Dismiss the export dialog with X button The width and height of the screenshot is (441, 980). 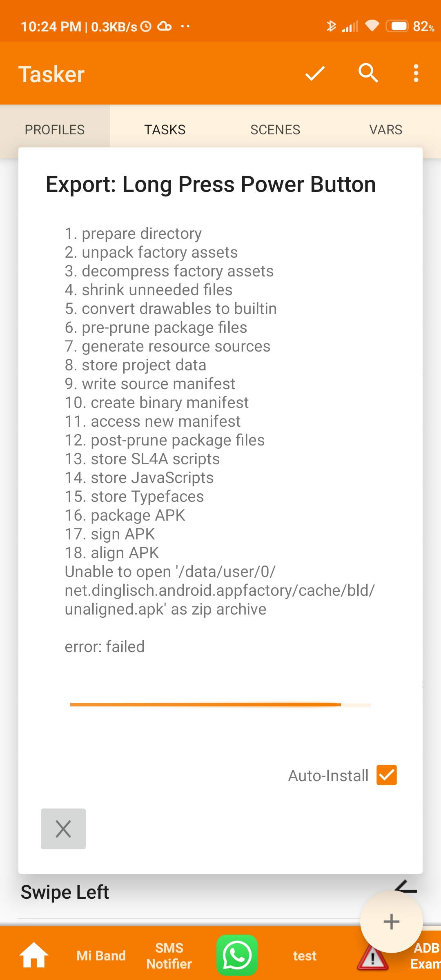tap(63, 829)
